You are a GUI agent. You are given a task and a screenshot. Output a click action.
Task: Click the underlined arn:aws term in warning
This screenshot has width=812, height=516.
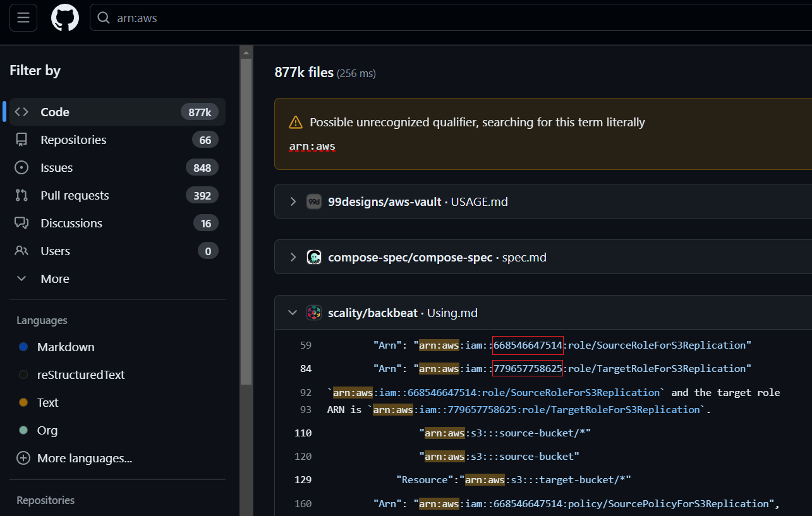click(312, 147)
